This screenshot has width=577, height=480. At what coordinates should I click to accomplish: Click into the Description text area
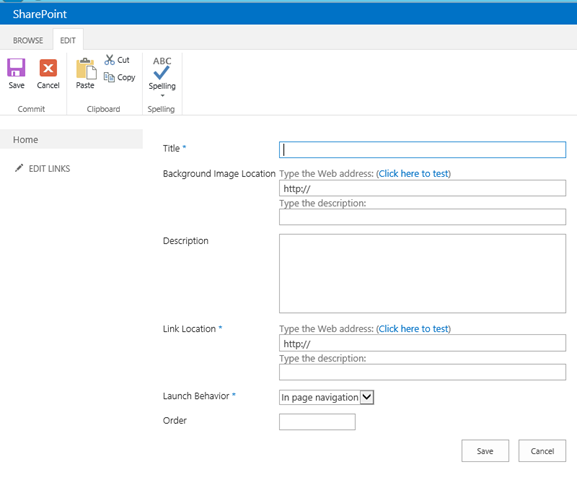click(x=422, y=273)
